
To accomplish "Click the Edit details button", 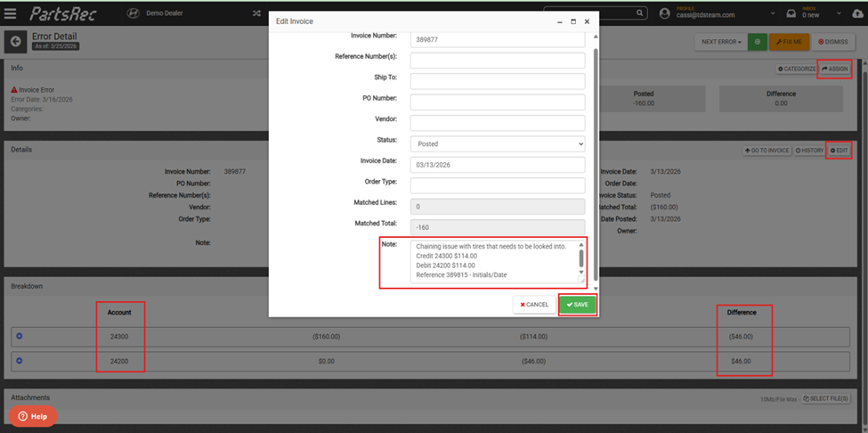I will (x=839, y=151).
